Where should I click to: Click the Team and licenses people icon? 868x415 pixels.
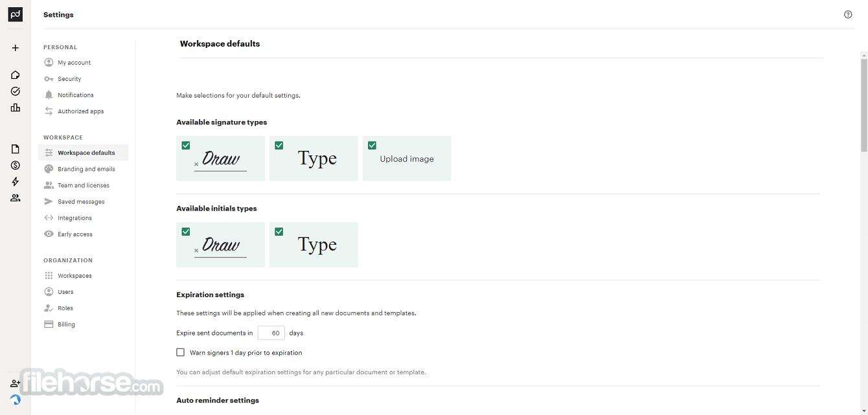(49, 185)
